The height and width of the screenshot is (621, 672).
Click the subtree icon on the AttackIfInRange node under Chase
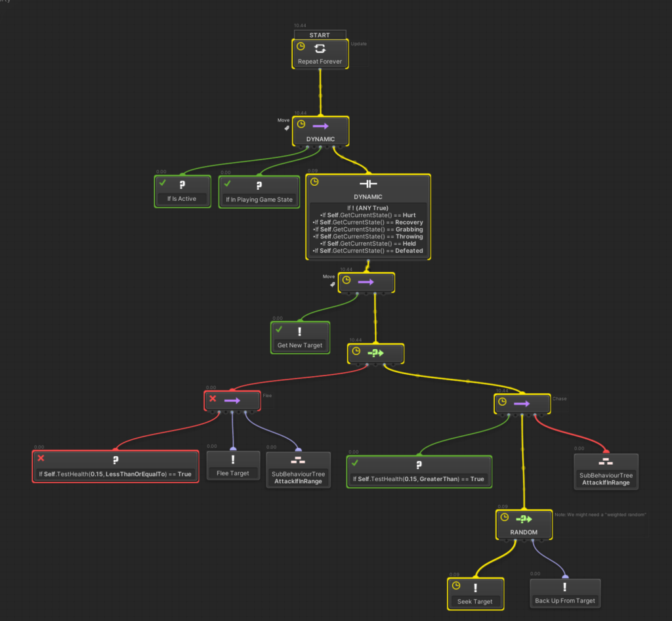(x=606, y=461)
